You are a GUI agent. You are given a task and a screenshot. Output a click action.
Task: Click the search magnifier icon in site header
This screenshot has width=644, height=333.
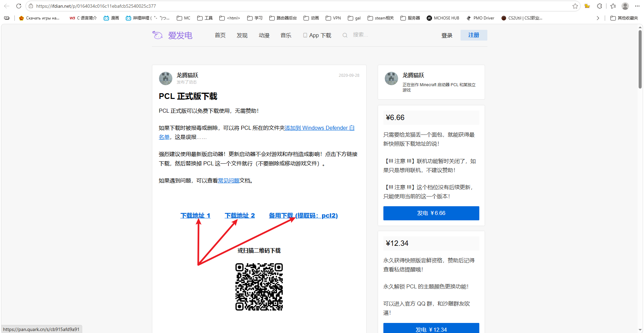point(345,35)
